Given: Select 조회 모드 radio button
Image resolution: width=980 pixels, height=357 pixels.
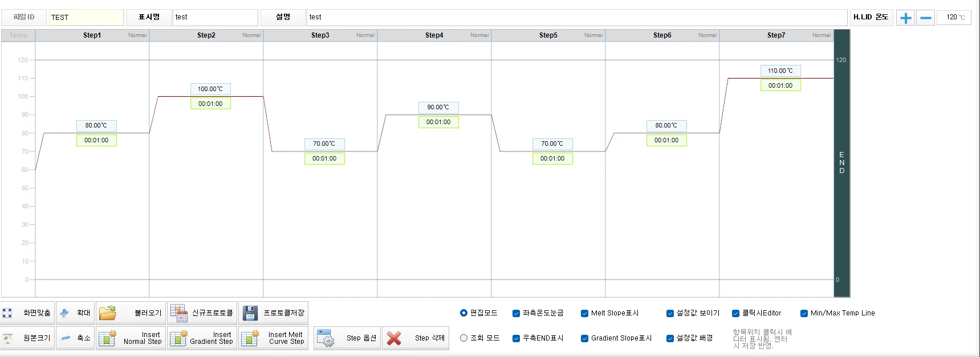Looking at the screenshot, I should (463, 338).
